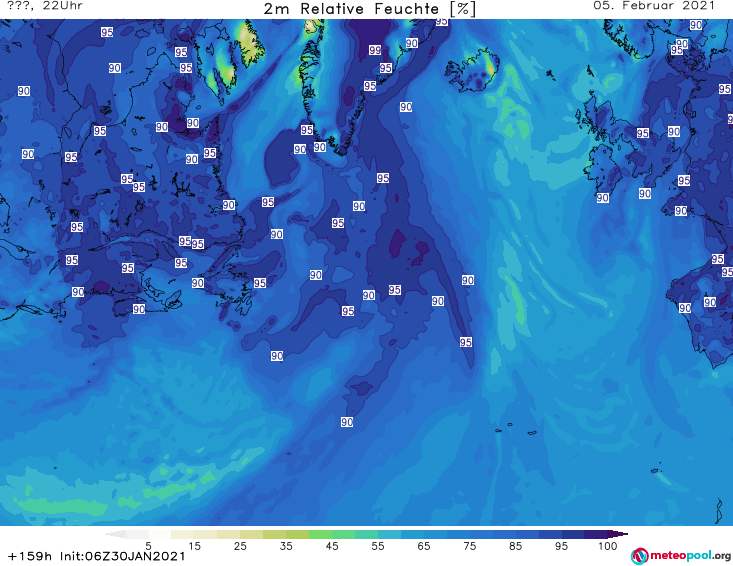Click the colorbar value '15'
Image resolution: width=733 pixels, height=566 pixels.
point(194,546)
